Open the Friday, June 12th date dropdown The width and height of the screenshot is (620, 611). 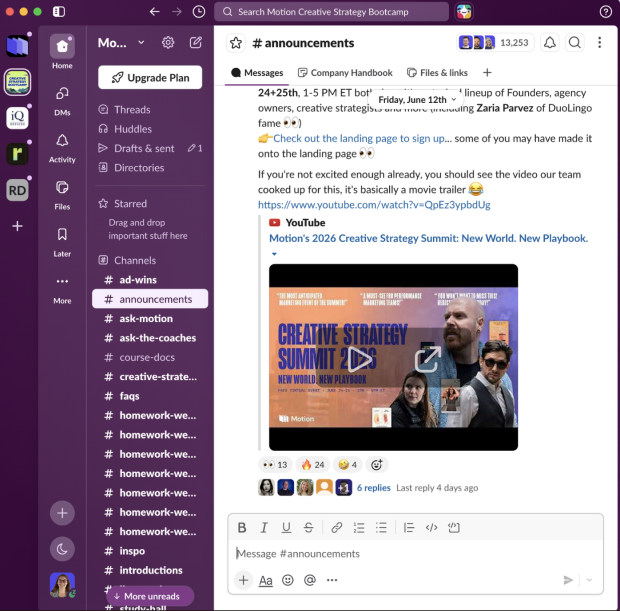tap(417, 100)
